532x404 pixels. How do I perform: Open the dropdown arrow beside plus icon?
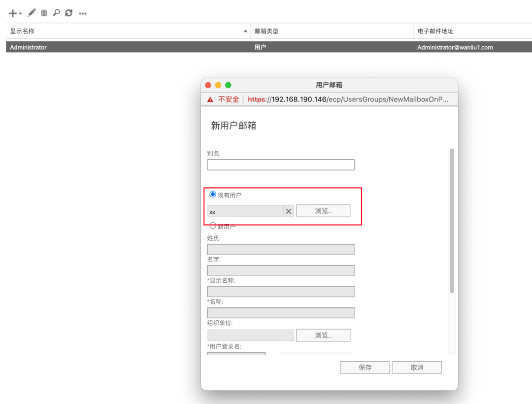[x=20, y=14]
